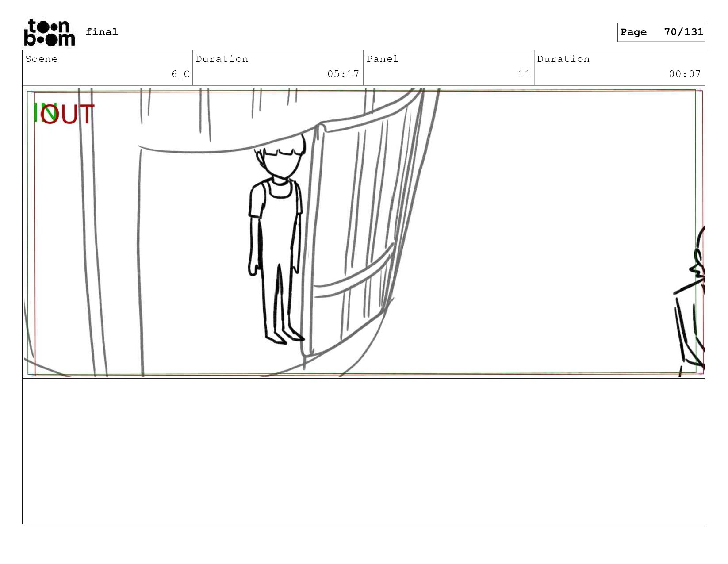Click the Page 70/131 indicator
This screenshot has height=564, width=728.
(661, 32)
